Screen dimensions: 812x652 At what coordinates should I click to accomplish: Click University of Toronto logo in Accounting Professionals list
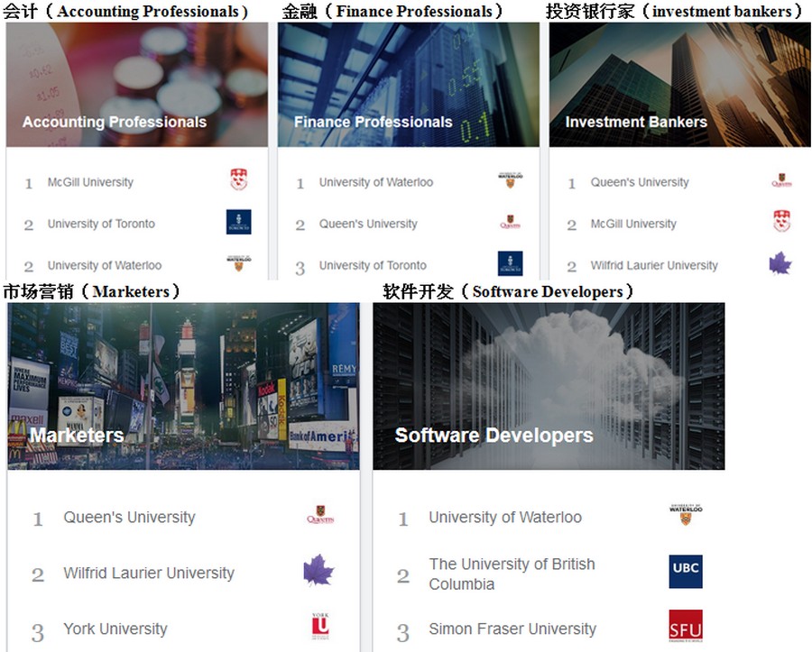coord(239,222)
